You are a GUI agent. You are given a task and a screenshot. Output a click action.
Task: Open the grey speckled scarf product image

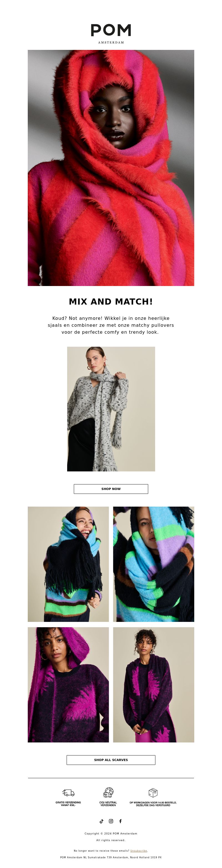[x=111, y=409]
